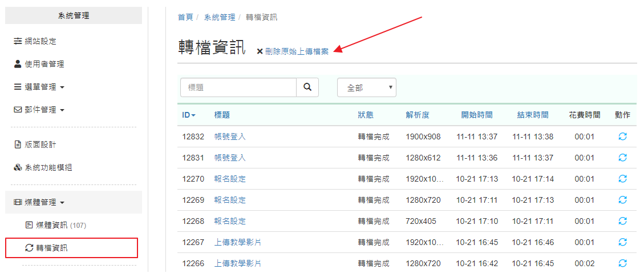Screen dimensions: 644x277
Task: Focus the 標題 search input field
Action: coord(238,87)
